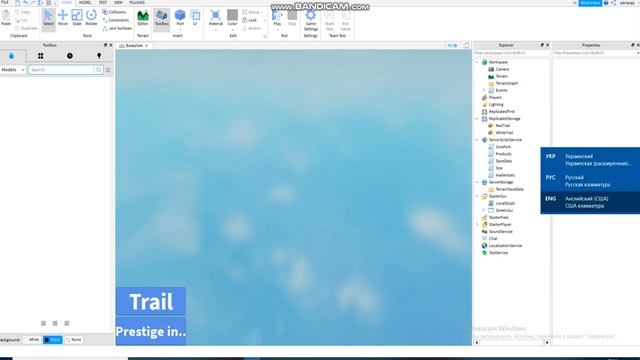Open the Toolbox Creations bulb tab

[99, 56]
